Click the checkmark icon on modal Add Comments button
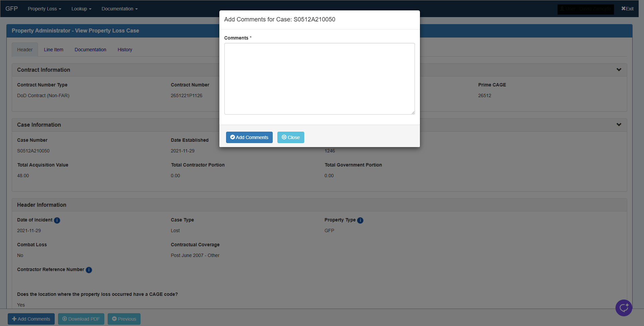644x326 pixels. [233, 137]
